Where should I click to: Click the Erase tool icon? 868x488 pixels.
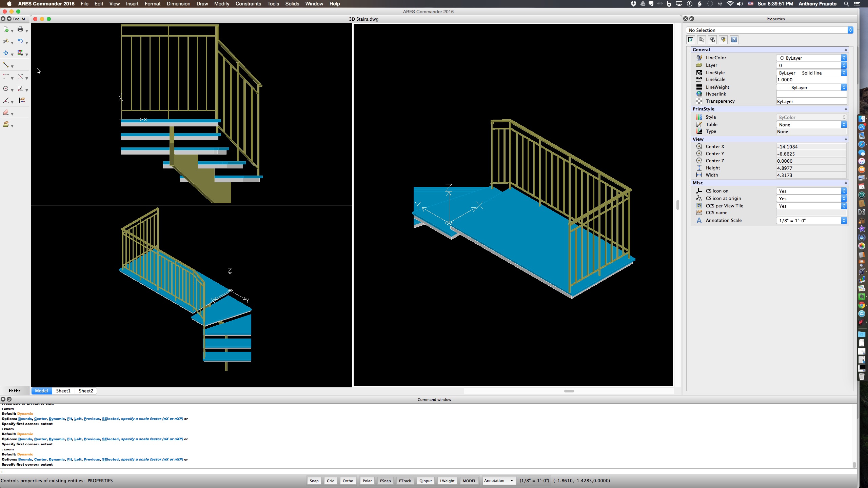pyautogui.click(x=6, y=113)
